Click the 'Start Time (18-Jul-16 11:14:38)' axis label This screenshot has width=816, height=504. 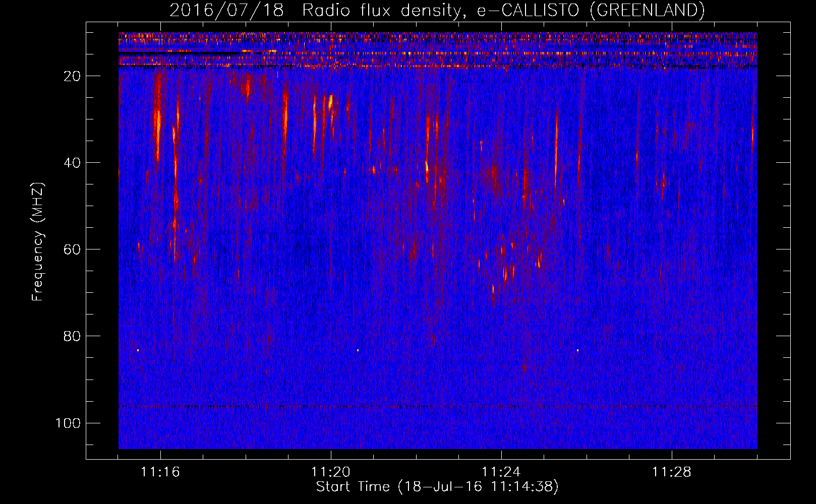(x=437, y=487)
